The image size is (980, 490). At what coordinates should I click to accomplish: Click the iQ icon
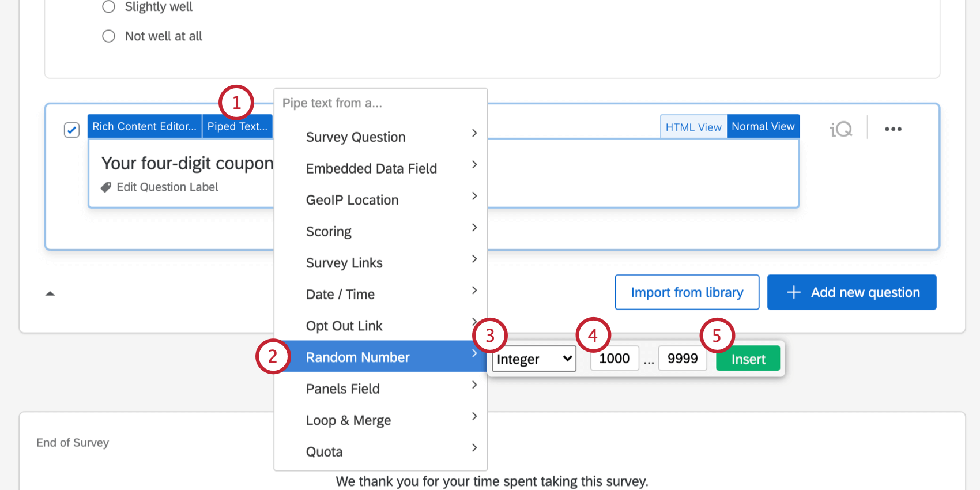[x=840, y=129]
